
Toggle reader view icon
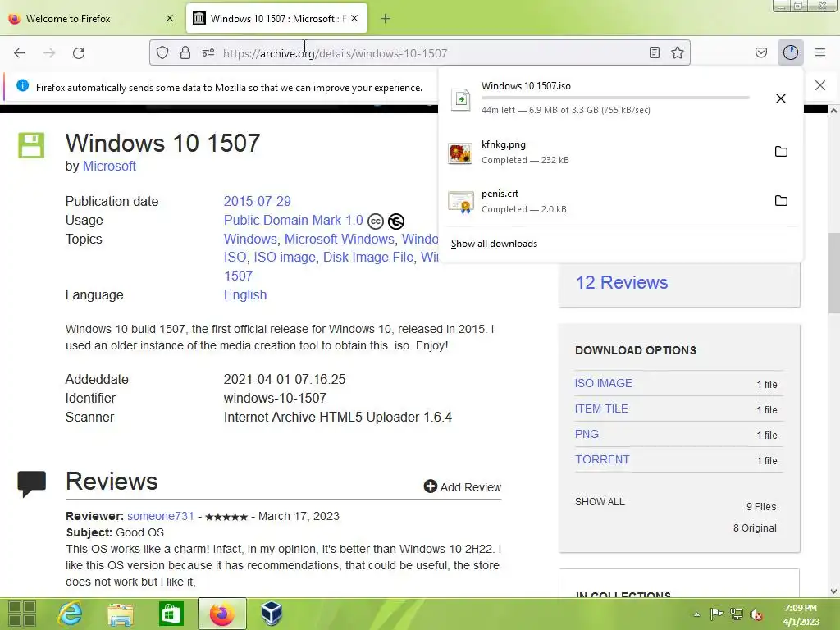tap(654, 52)
